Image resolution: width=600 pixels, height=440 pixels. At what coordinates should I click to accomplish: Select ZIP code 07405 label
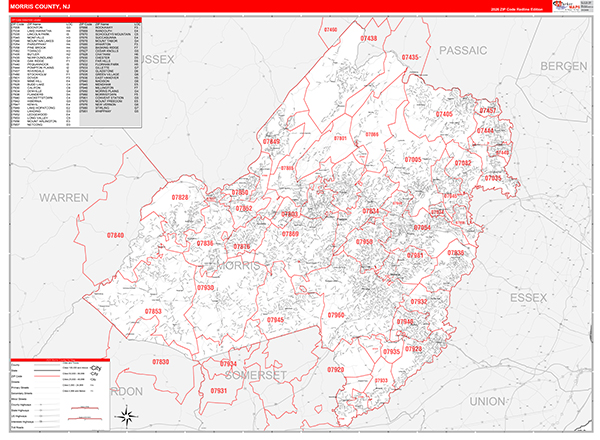(x=444, y=114)
